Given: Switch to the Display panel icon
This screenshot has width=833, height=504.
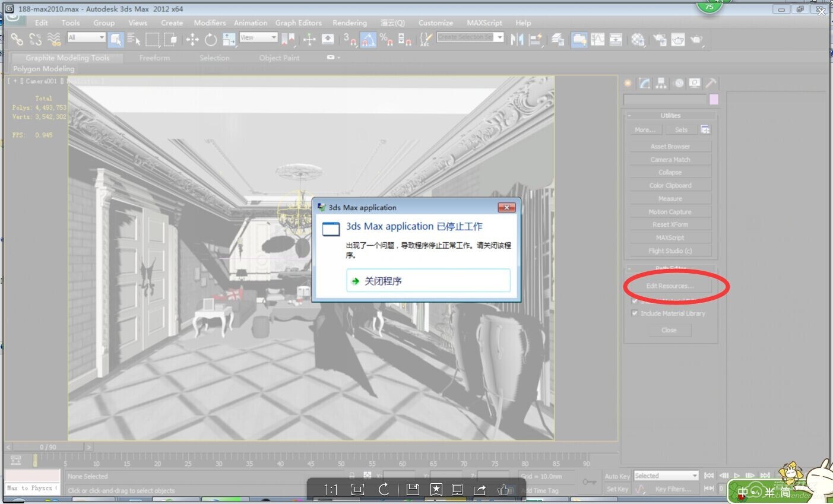Looking at the screenshot, I should pyautogui.click(x=694, y=84).
